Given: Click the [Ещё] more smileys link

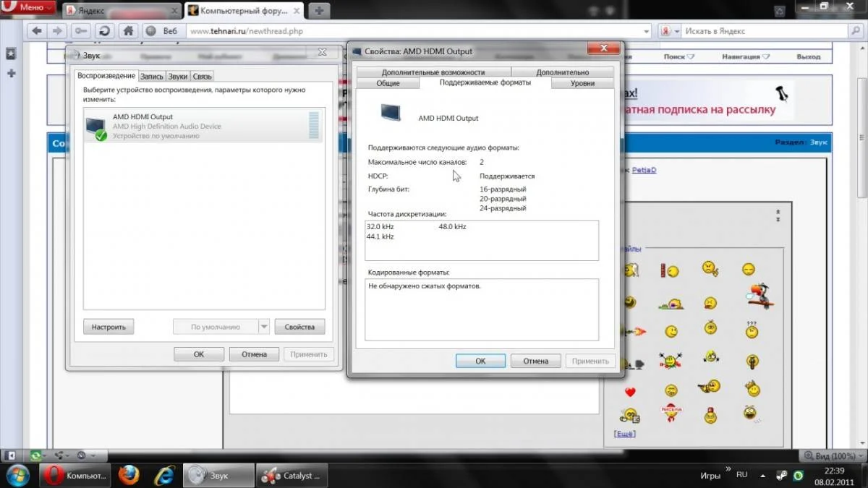Looking at the screenshot, I should (624, 434).
